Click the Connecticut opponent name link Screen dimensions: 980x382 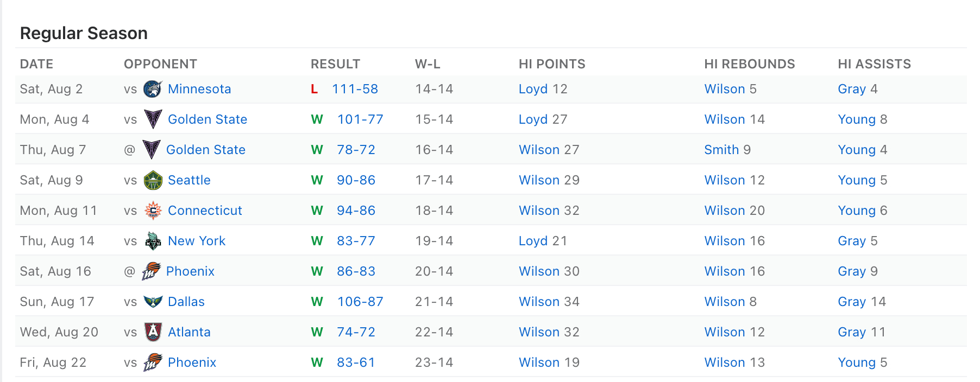pyautogui.click(x=205, y=211)
